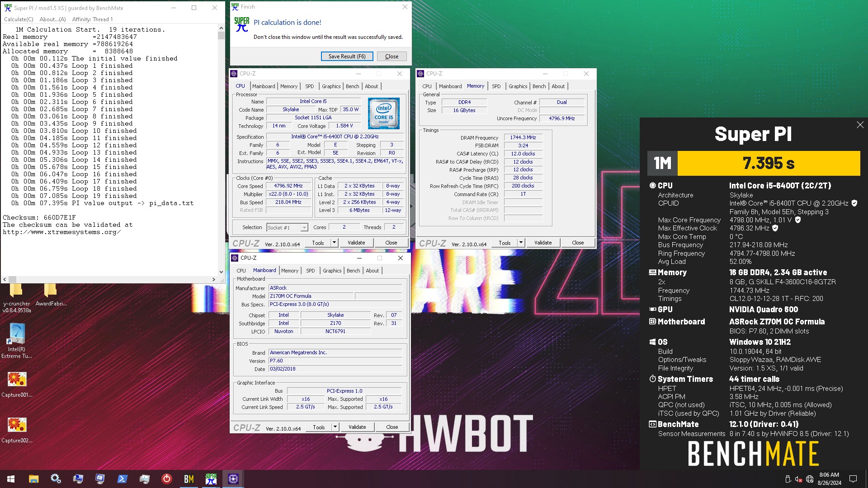Screen dimensions: 868x488
Task: Click the 7.395 s result score
Action: click(768, 163)
